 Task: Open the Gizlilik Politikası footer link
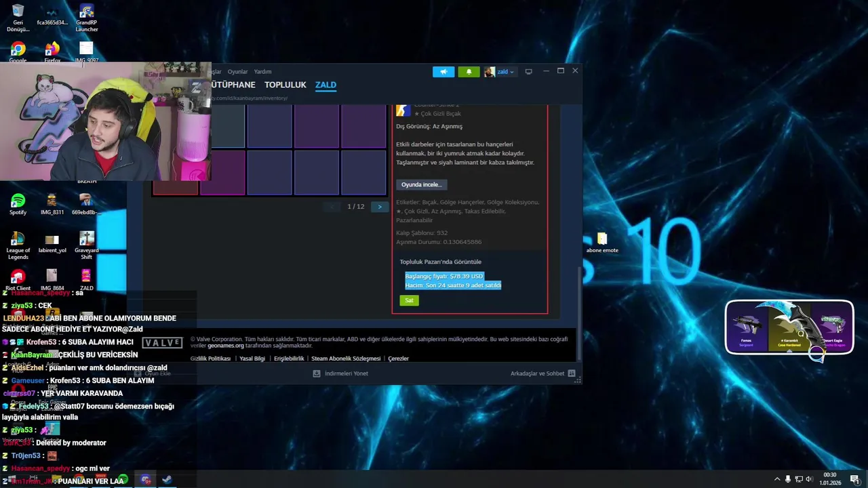[210, 359]
